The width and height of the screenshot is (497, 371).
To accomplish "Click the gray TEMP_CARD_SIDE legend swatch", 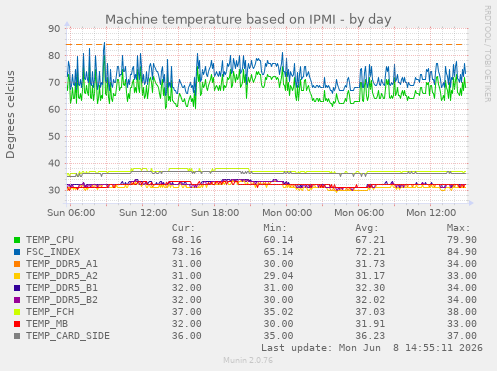I will click(x=17, y=336).
